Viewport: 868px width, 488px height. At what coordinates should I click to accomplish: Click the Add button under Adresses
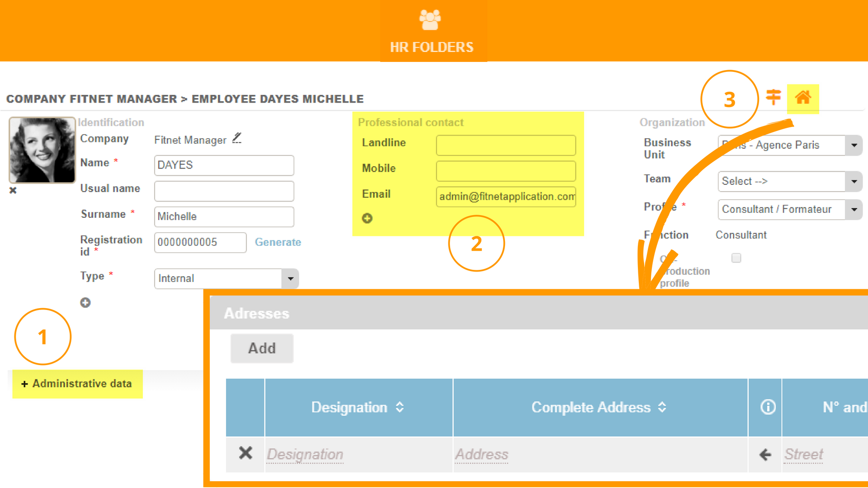point(262,348)
